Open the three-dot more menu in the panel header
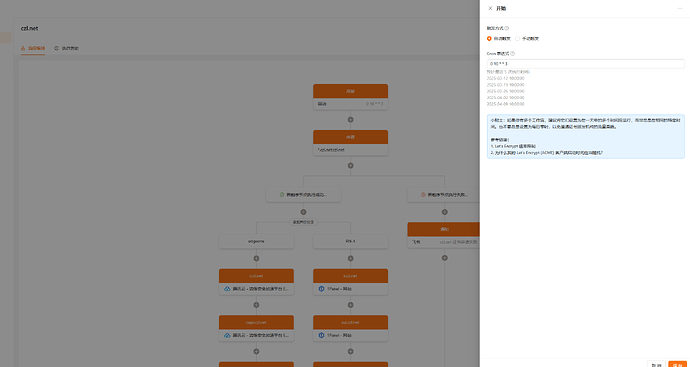Image resolution: width=690 pixels, height=367 pixels. (x=680, y=8)
